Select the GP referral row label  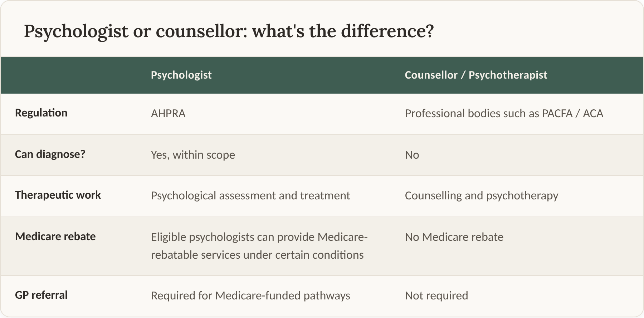pos(41,295)
